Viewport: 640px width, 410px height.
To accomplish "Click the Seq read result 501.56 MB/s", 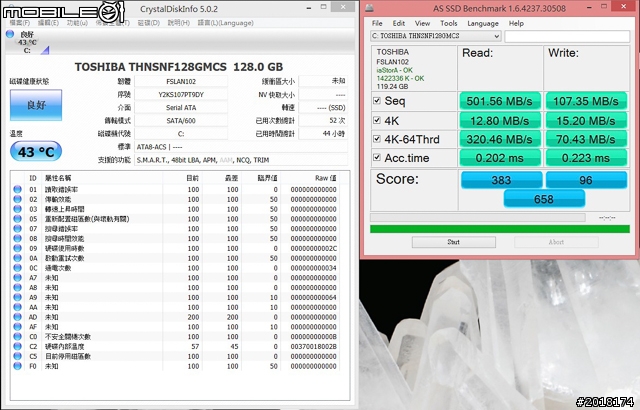I will click(x=500, y=101).
